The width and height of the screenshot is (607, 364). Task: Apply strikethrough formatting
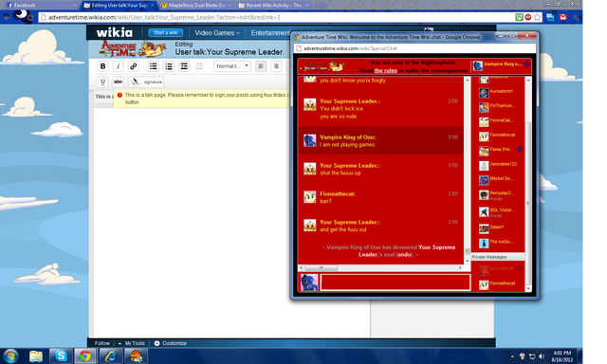tap(118, 82)
